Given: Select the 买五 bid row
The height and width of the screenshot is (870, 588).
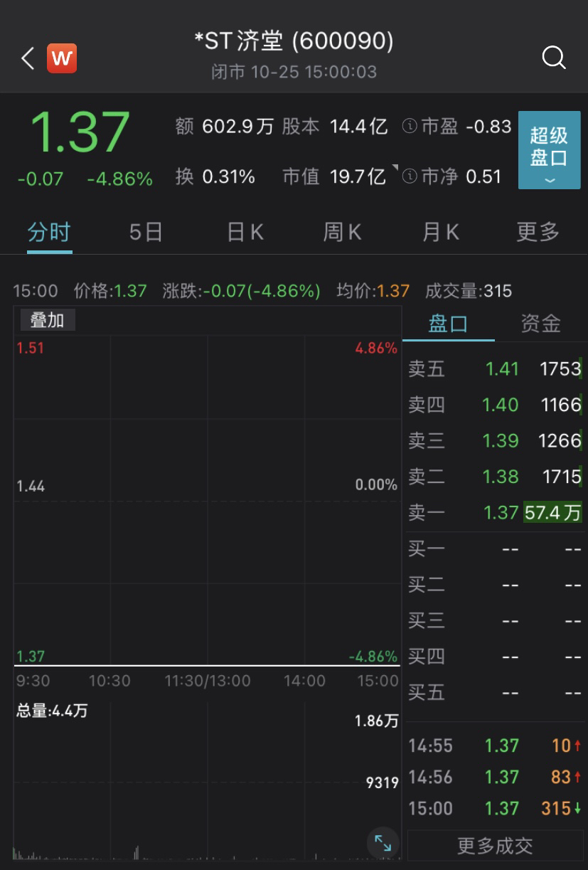Looking at the screenshot, I should tap(495, 692).
